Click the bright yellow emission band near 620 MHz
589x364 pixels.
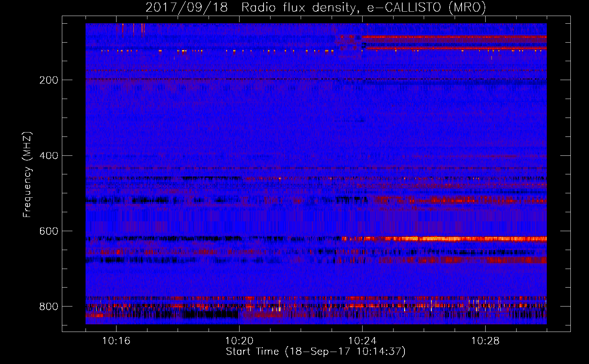444,239
